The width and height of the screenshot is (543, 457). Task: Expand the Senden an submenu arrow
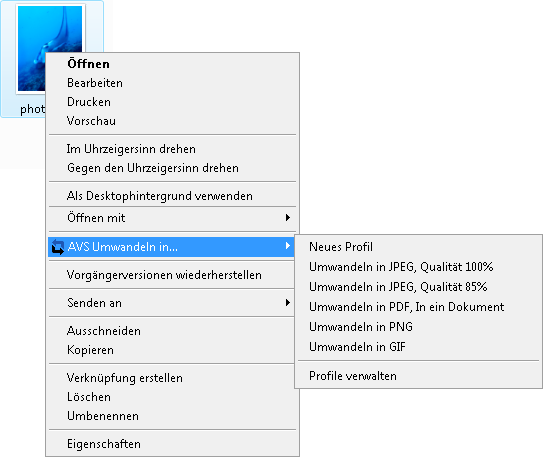tap(287, 303)
